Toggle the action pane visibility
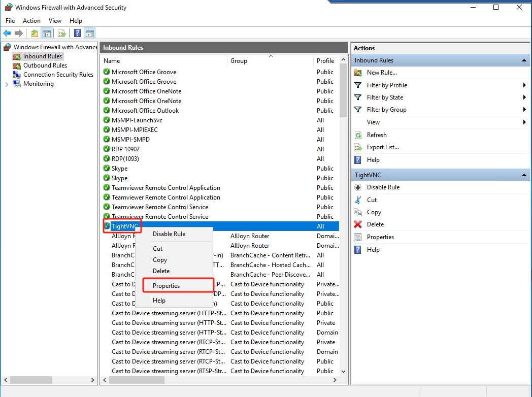 [89, 33]
